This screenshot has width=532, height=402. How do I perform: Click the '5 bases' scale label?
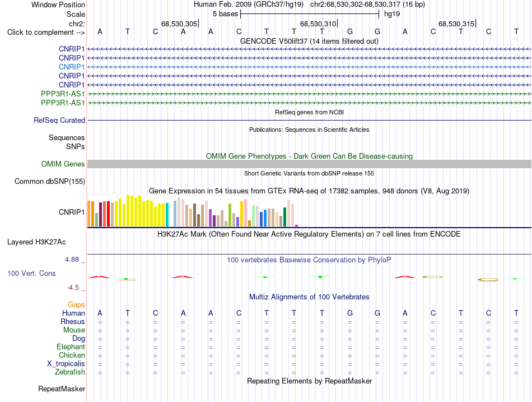(x=225, y=14)
